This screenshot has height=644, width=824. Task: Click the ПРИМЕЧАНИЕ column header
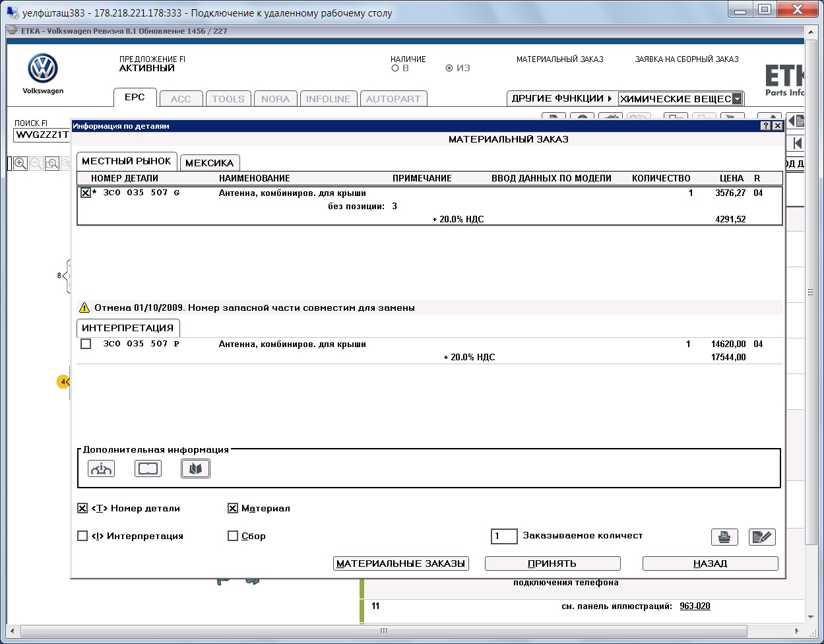point(422,178)
